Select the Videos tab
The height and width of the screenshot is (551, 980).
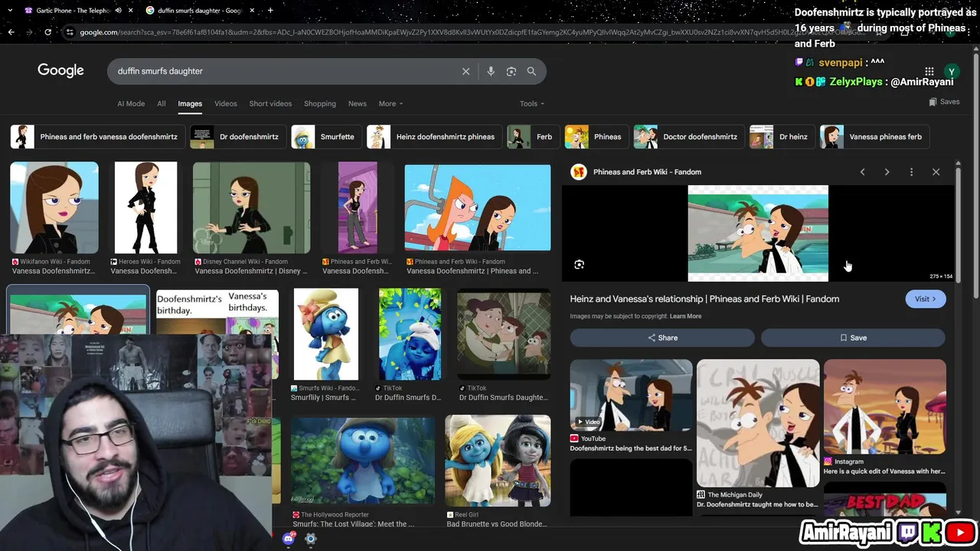[x=226, y=104]
